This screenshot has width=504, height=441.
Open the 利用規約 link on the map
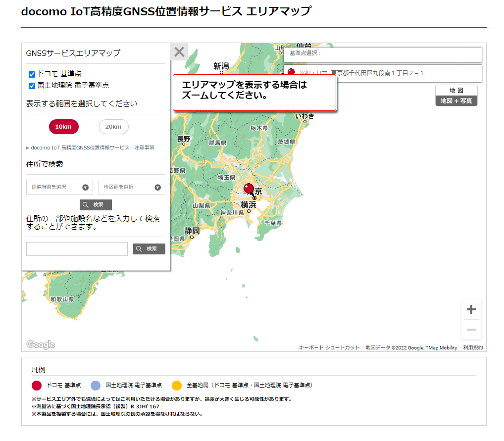(473, 348)
